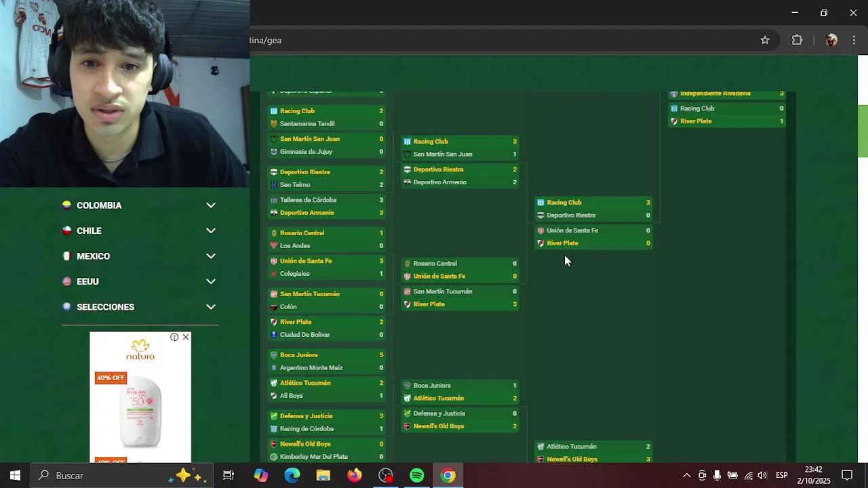Click the Racing de Córdoba crest
The image size is (868, 488).
[274, 429]
